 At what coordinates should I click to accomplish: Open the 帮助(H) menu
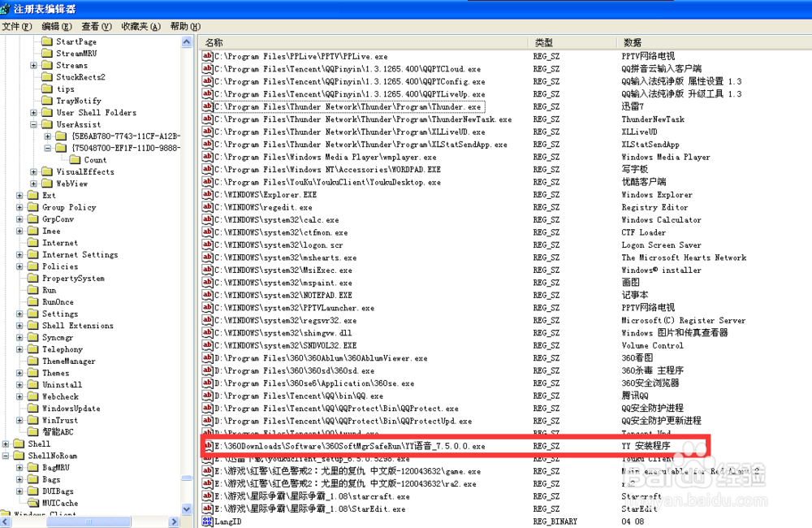tap(185, 27)
